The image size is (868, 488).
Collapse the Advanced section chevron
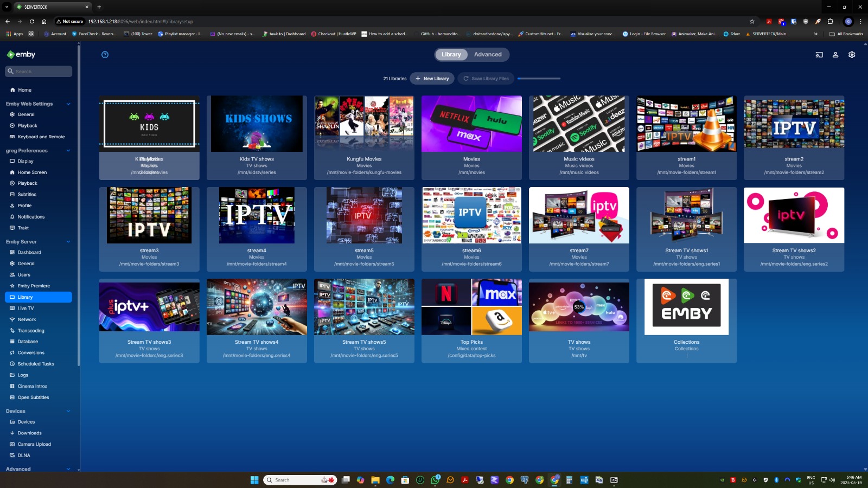[68, 469]
